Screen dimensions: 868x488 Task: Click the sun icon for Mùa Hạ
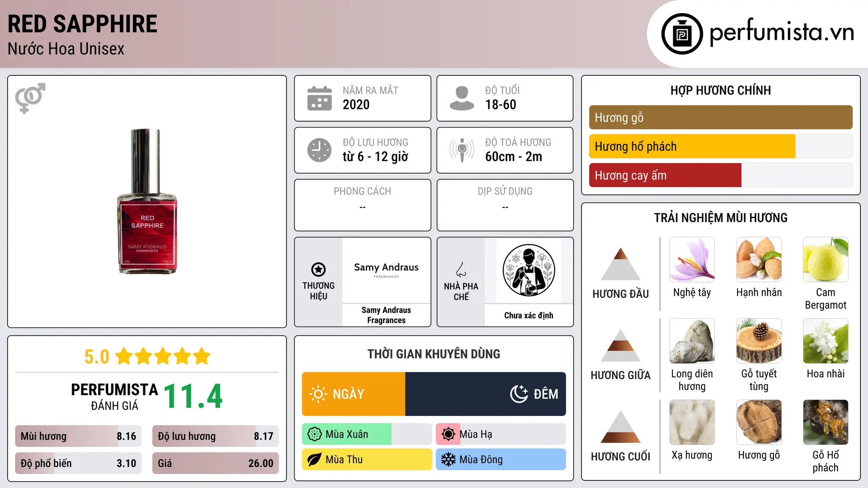pos(448,434)
